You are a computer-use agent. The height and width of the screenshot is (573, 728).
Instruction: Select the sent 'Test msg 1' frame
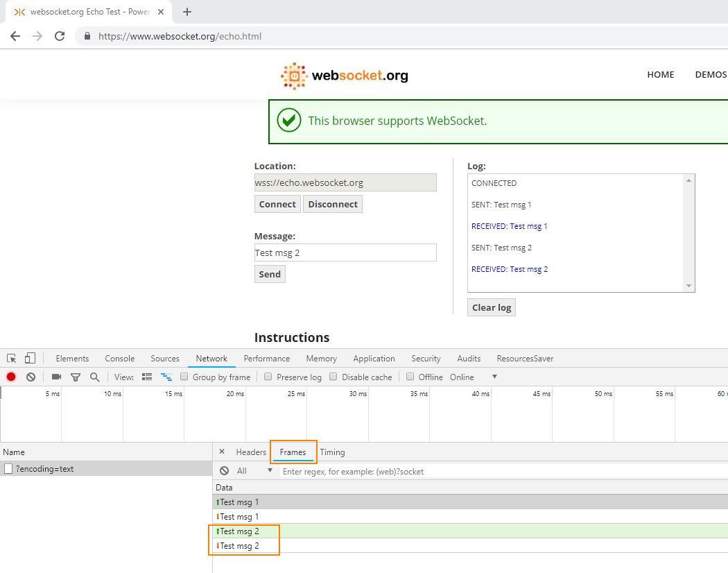click(x=470, y=502)
